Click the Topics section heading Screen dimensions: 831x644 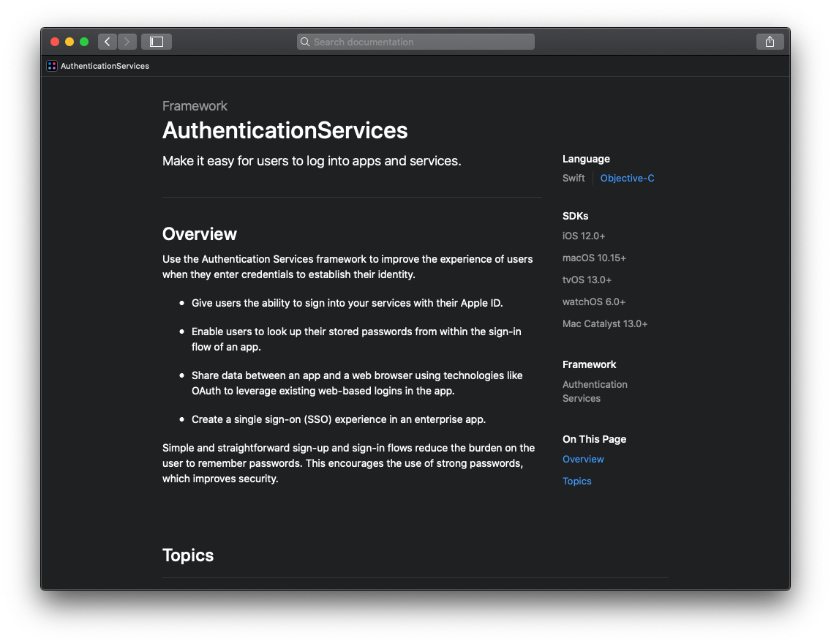(187, 555)
